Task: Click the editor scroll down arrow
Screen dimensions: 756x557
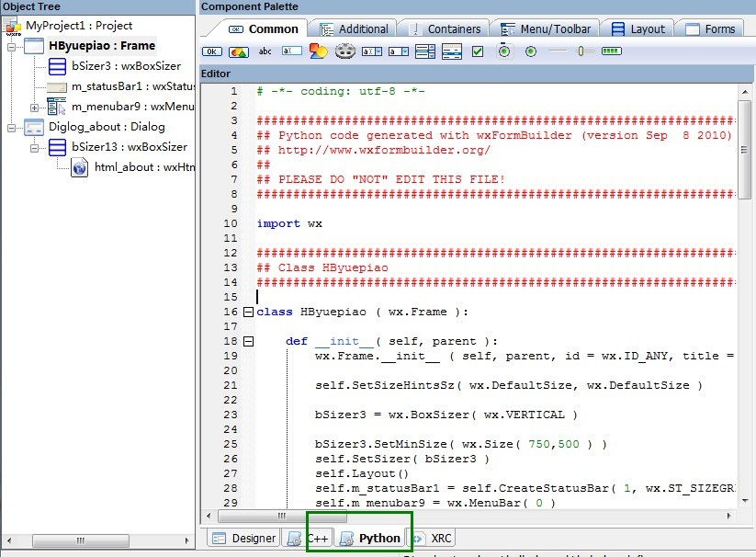Action: 745,501
